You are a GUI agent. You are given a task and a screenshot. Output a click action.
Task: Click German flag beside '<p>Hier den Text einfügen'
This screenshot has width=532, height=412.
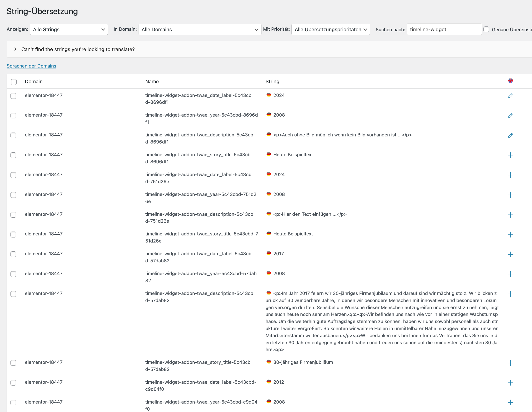click(x=269, y=214)
